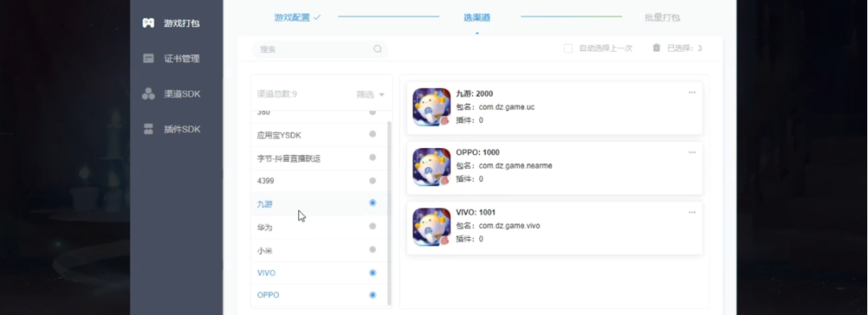868x315 pixels.
Task: Click the VIVO channel name in list
Action: click(x=266, y=273)
